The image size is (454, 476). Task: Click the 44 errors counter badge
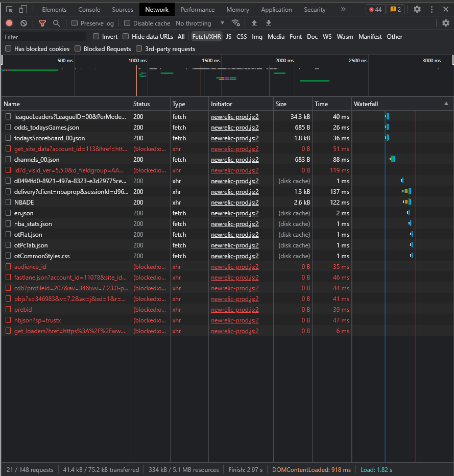[375, 9]
